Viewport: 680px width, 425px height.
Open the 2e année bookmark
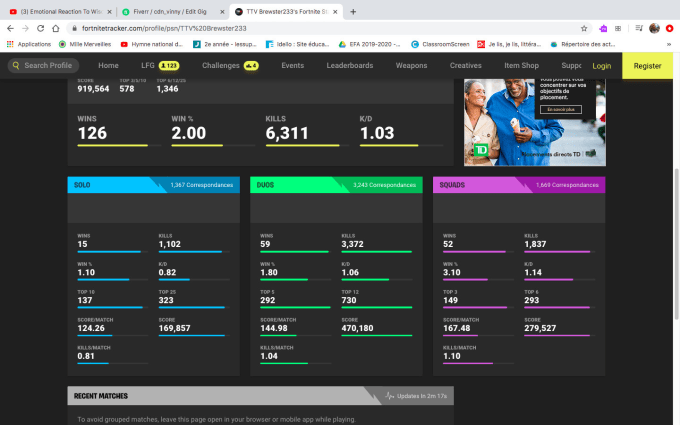225,44
